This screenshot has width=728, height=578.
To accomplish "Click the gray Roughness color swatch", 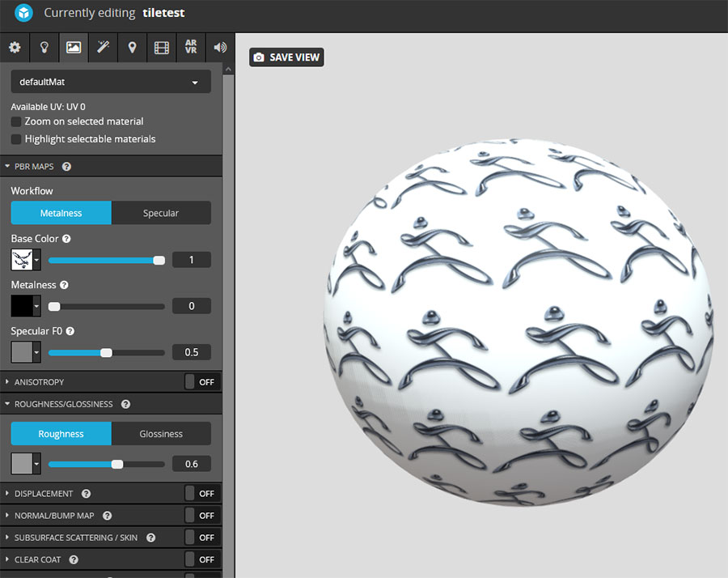I will point(22,464).
